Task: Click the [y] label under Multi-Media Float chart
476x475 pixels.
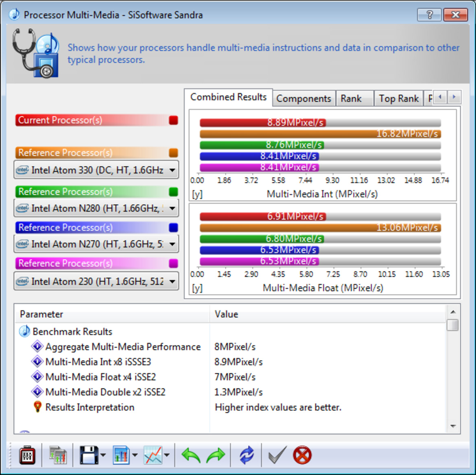Action: [197, 288]
